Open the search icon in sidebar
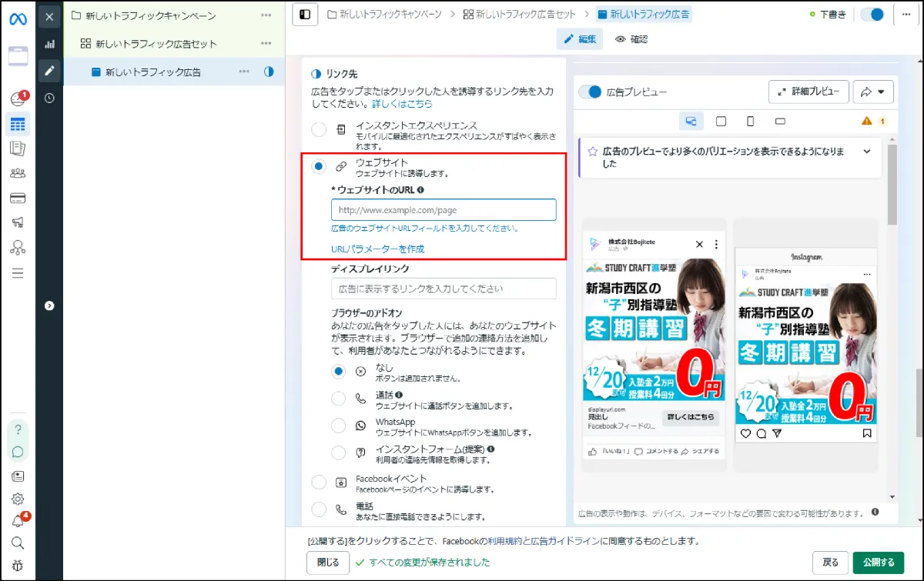The height and width of the screenshot is (581, 924). [x=18, y=543]
